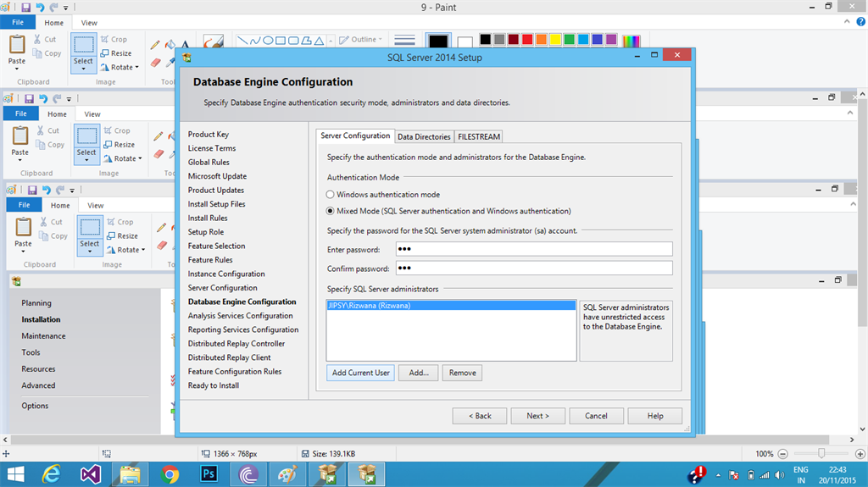Open the Paint palette icon on the taskbar
Viewport: 868px width, 487px height.
(x=287, y=474)
